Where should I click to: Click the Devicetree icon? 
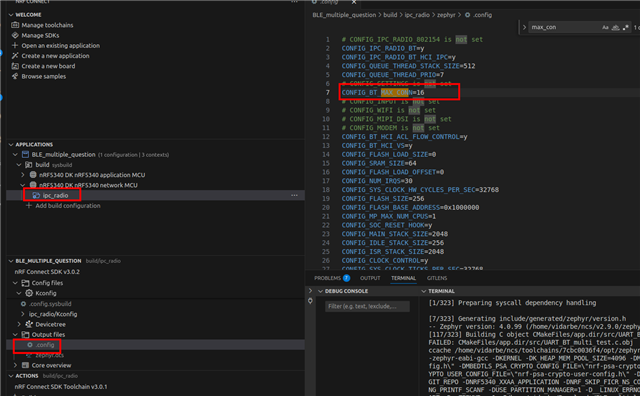(x=29, y=324)
